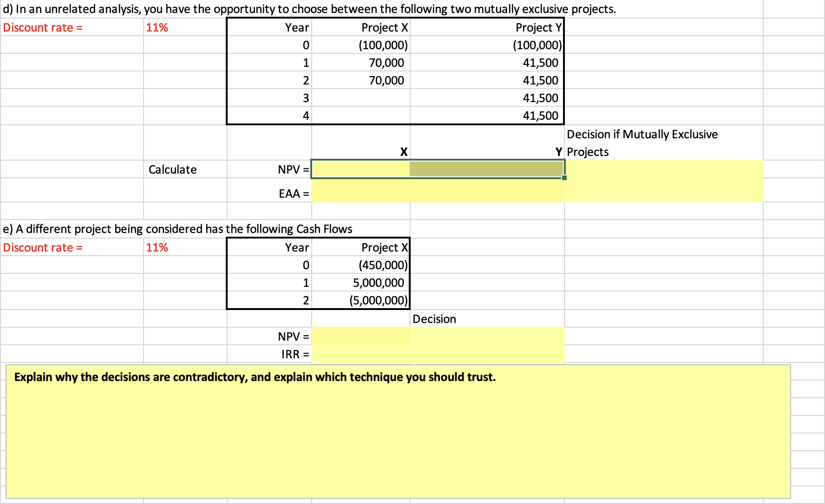Image resolution: width=825 pixels, height=504 pixels.
Task: Select Project X year 2 cash flow 70,000
Action: tap(360, 80)
